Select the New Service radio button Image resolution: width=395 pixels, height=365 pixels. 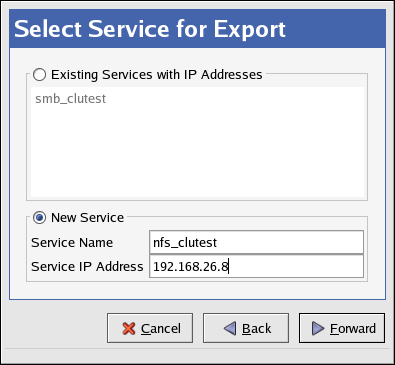(x=39, y=218)
